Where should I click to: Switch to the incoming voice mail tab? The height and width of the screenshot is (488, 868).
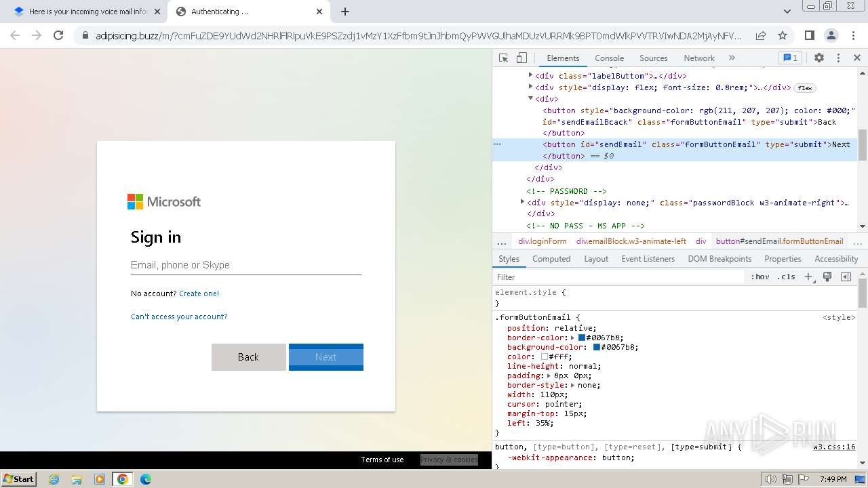tap(87, 12)
